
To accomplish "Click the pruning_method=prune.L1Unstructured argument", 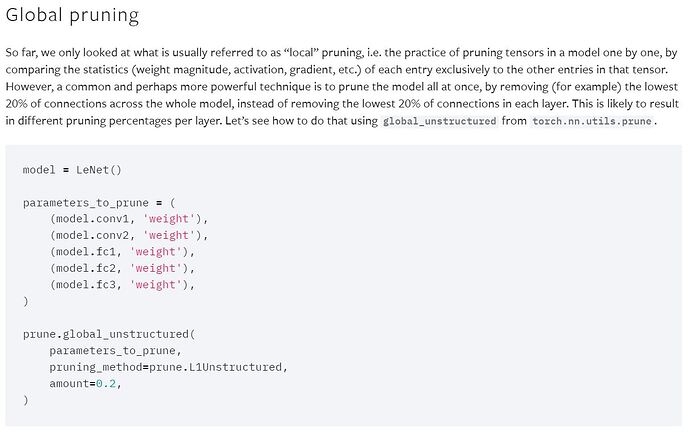I will [168, 367].
